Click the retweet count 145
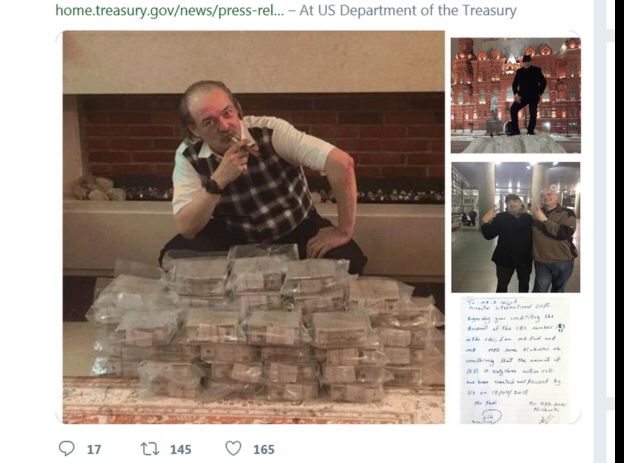 point(181,449)
